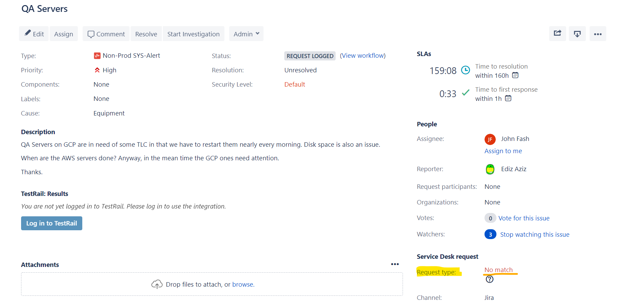Click the browse link to attach files
Image resolution: width=644 pixels, height=307 pixels.
tap(243, 284)
